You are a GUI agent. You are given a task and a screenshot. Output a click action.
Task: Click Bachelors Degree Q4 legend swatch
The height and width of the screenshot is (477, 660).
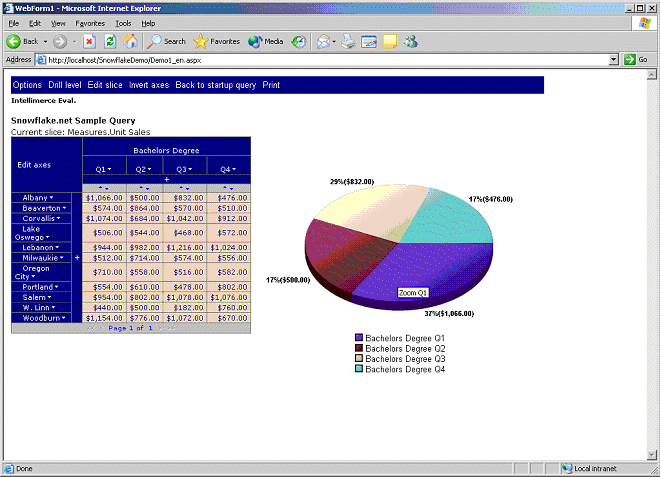[x=359, y=369]
